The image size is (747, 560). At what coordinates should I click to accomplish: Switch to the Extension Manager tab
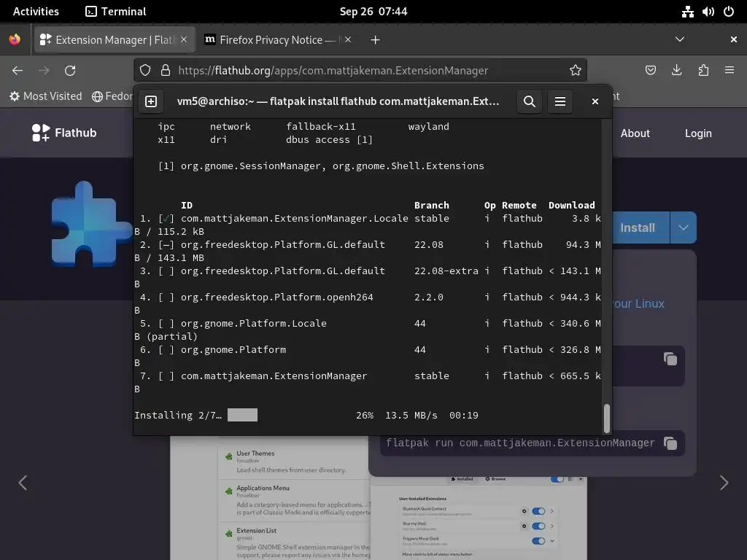click(113, 39)
